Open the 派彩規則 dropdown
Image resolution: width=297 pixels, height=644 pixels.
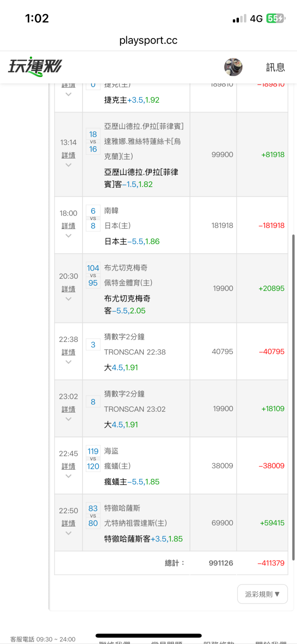[262, 594]
